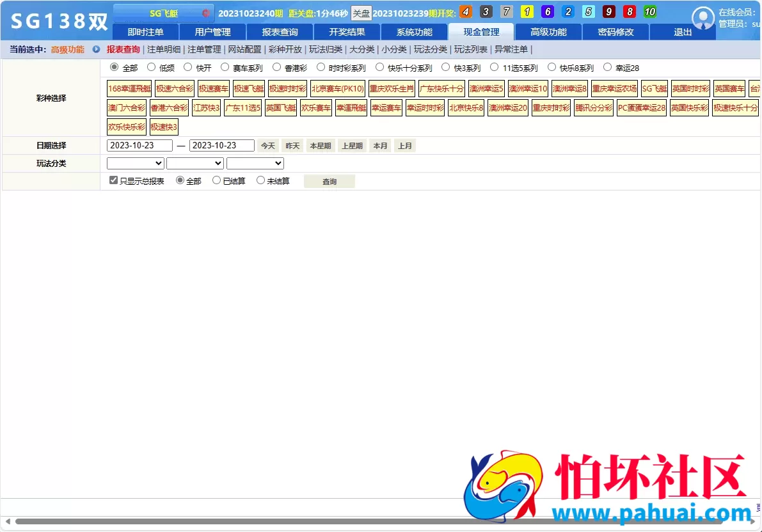Select the PC蛋蛋幸运28 lottery button
This screenshot has height=532, width=762.
tap(642, 108)
